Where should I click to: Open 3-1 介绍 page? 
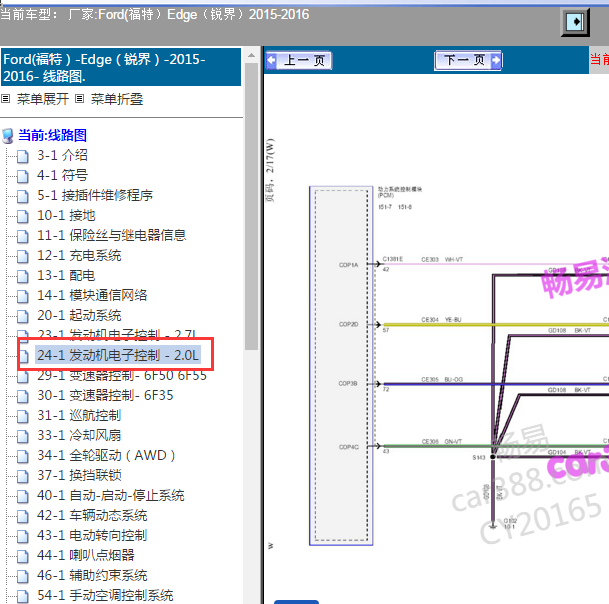[62, 155]
